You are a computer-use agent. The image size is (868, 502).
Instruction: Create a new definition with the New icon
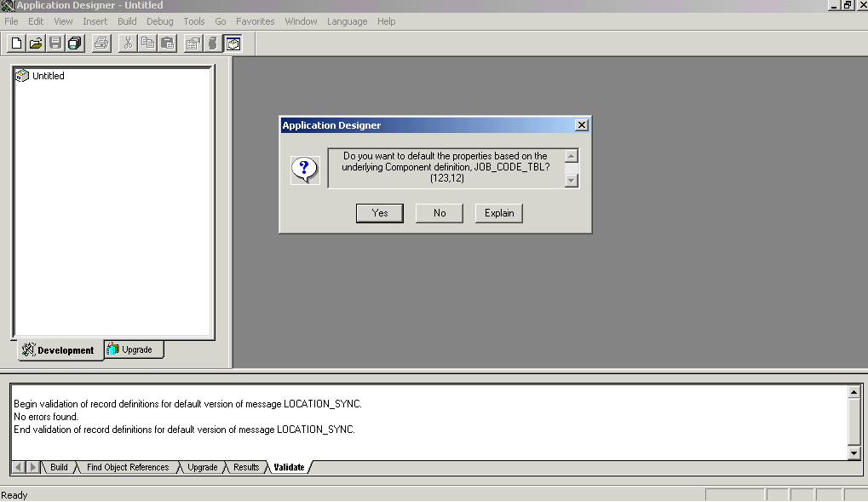tap(14, 43)
